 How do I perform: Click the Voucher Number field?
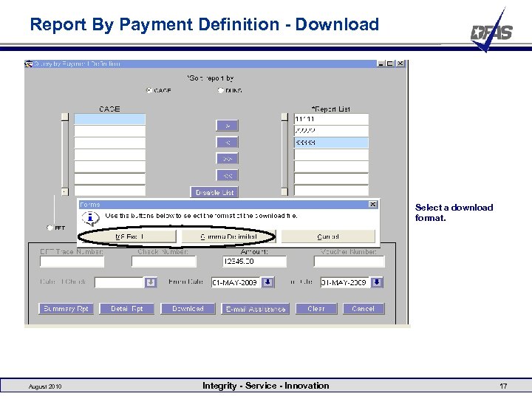349,262
